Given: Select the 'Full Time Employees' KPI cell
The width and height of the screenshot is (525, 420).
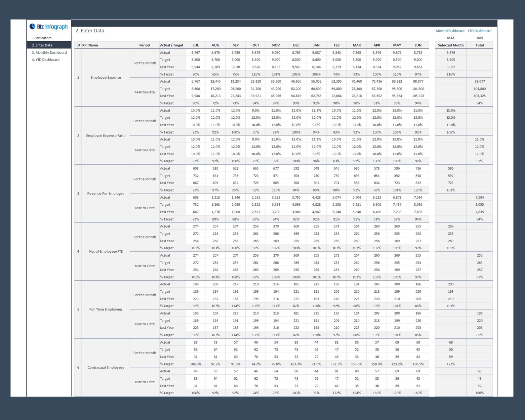Looking at the screenshot, I should (105, 309).
